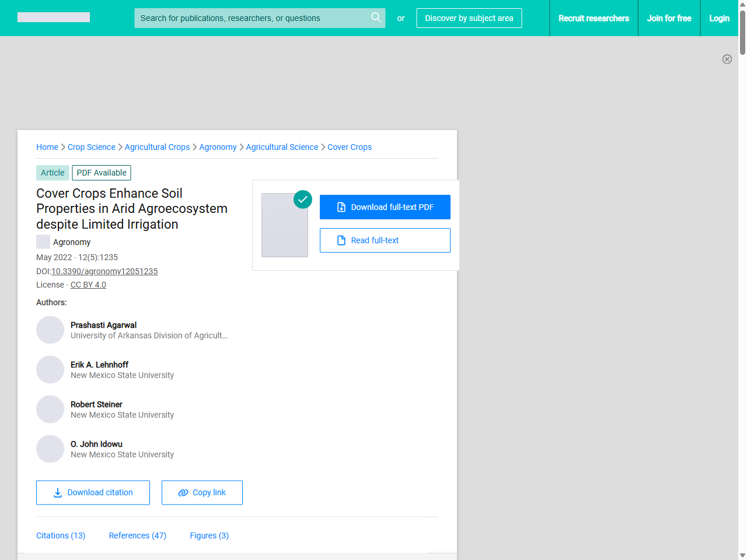Switch to the Figures (3) tab
747x560 pixels.
(209, 535)
